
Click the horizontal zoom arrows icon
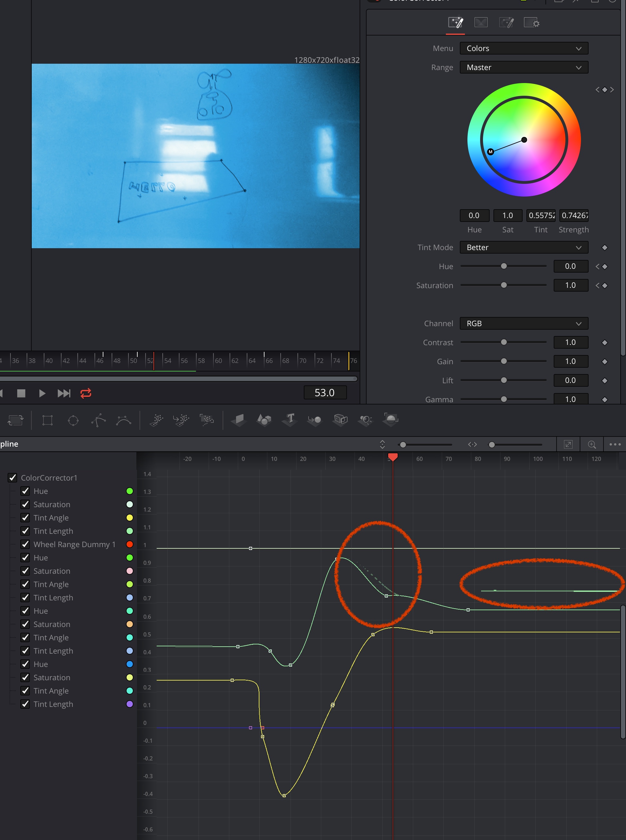click(x=472, y=444)
